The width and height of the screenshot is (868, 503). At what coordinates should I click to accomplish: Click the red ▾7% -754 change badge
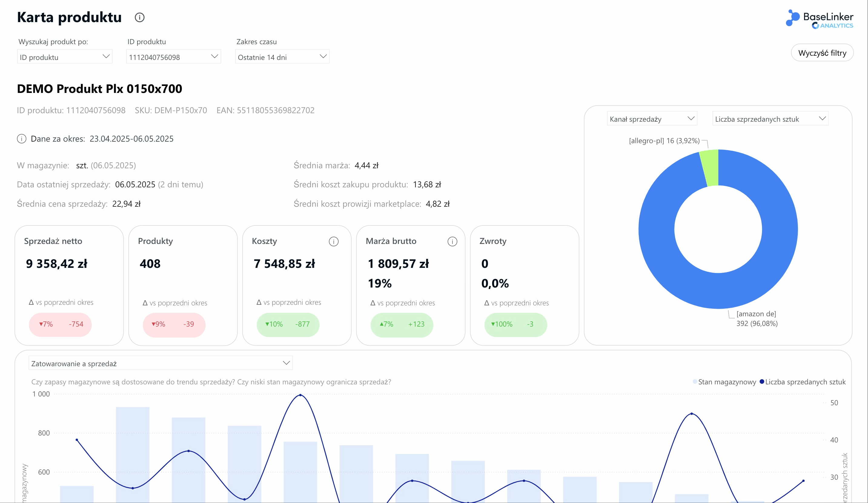point(60,324)
